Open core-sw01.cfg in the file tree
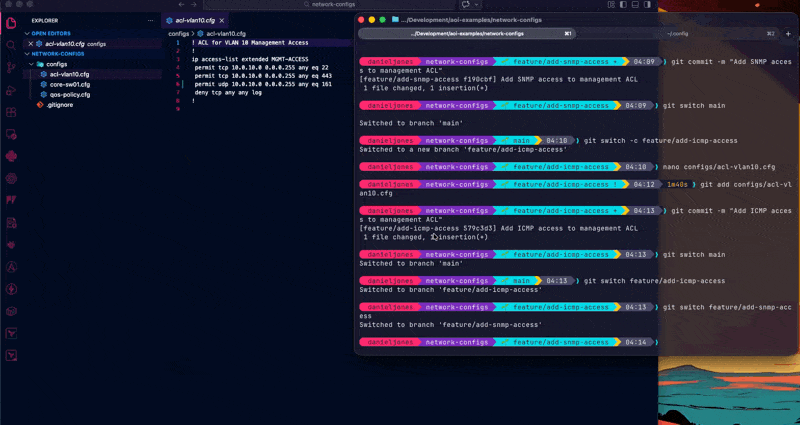This screenshot has height=425, width=800. coord(69,84)
